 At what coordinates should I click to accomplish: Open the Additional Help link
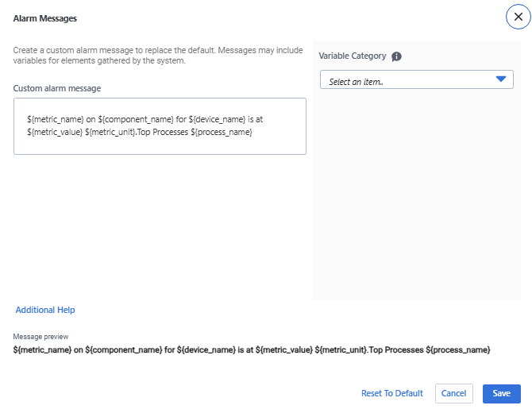pyautogui.click(x=45, y=310)
